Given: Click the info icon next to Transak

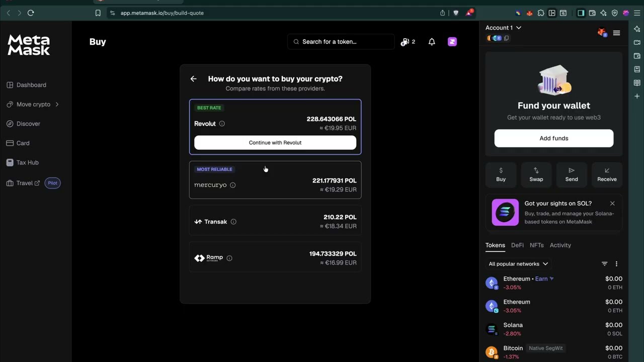Looking at the screenshot, I should coord(233,222).
